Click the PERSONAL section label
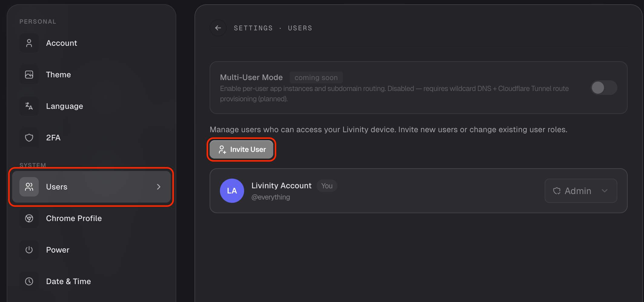The width and height of the screenshot is (644, 302). [38, 22]
